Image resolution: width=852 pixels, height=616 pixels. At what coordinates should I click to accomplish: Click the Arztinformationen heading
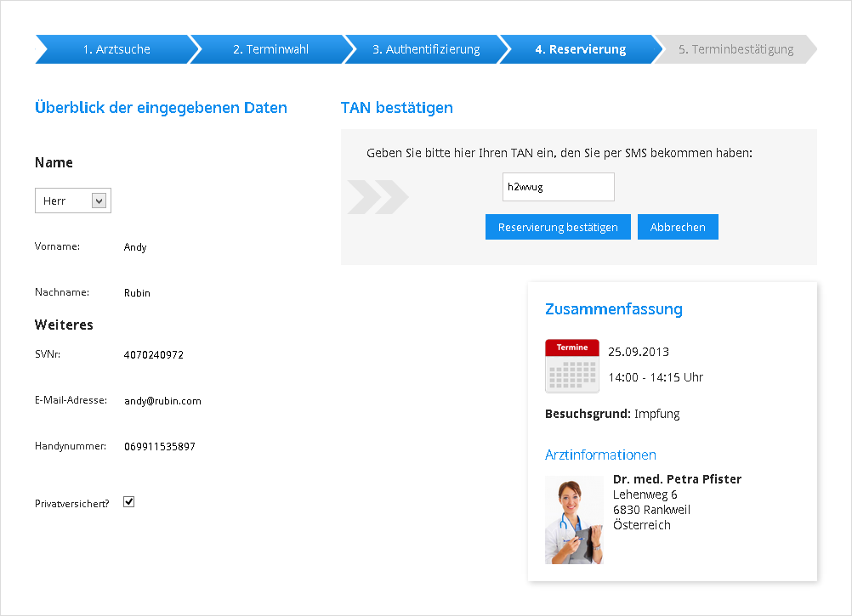(600, 455)
